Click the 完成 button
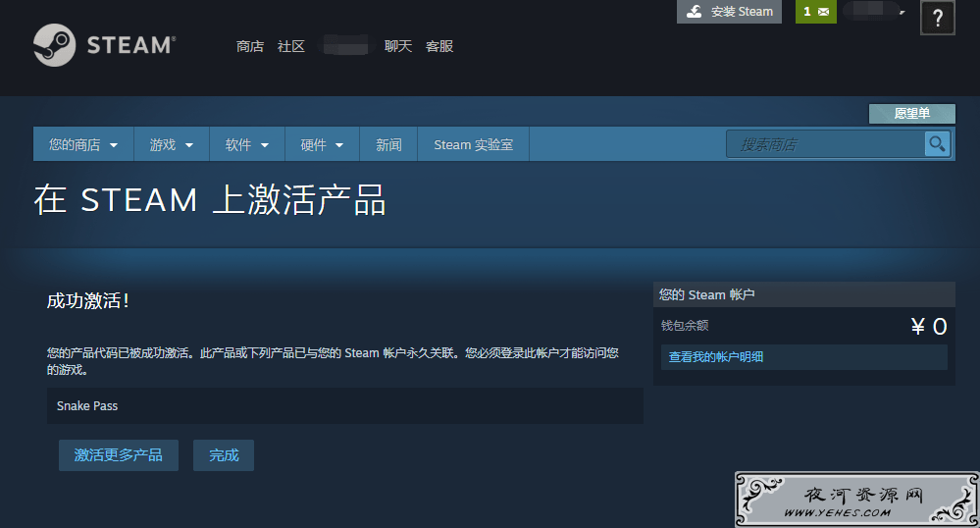The width and height of the screenshot is (980, 528). (x=224, y=455)
